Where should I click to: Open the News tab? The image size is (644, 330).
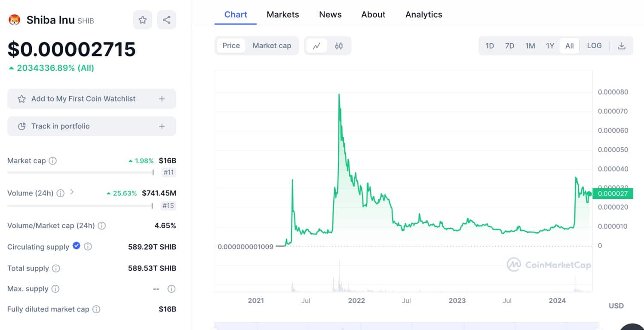pyautogui.click(x=330, y=14)
